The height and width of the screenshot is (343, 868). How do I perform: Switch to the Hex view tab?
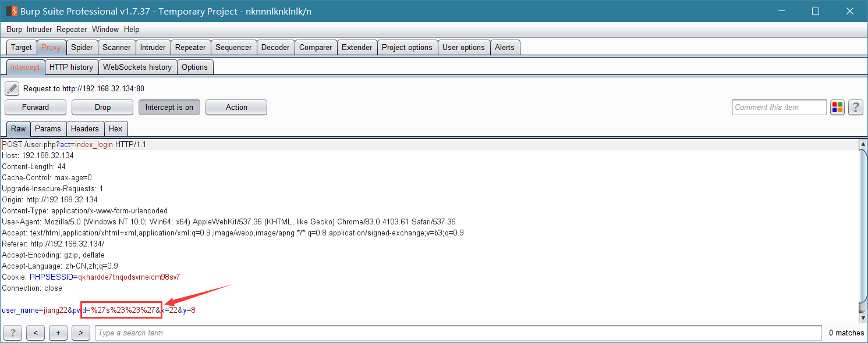coord(116,129)
